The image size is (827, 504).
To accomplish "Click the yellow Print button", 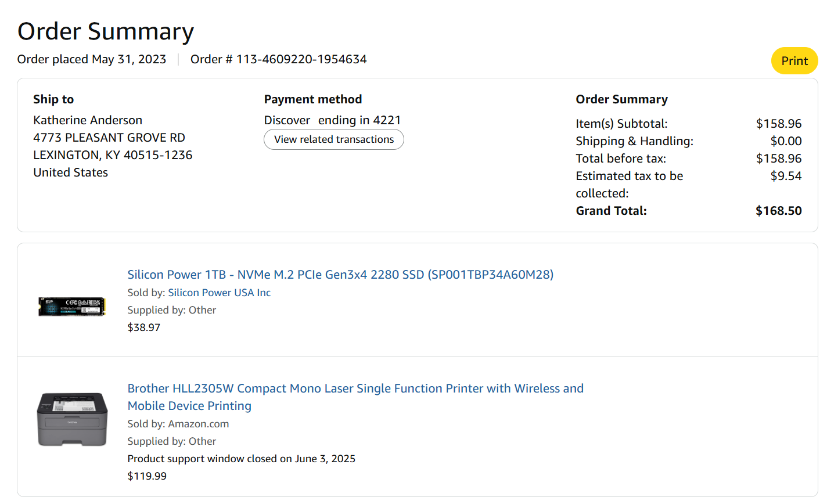I will 794,61.
